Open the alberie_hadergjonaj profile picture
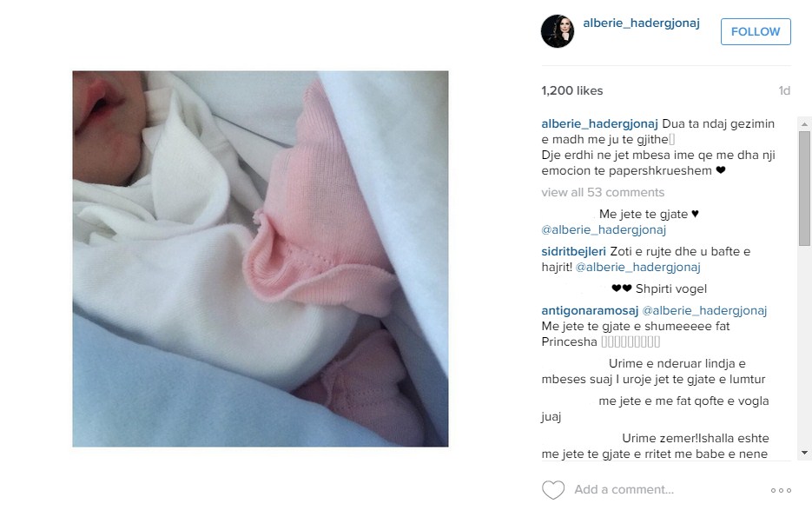 (x=558, y=31)
